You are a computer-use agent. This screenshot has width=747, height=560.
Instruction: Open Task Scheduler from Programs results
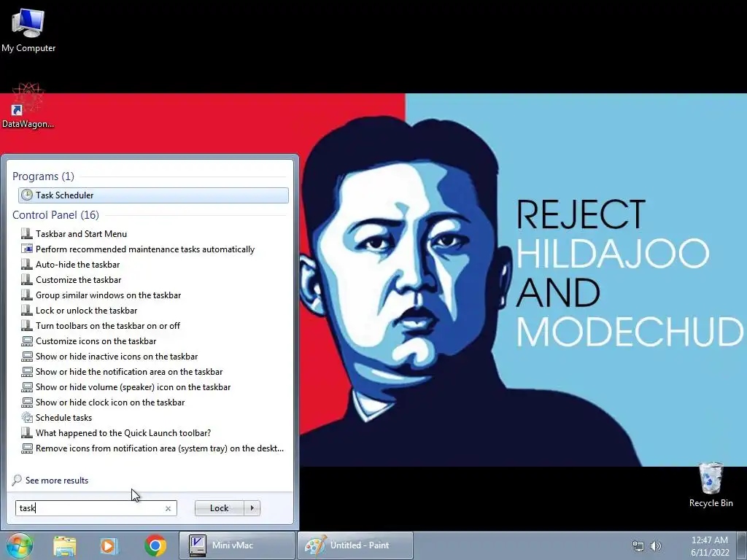coord(153,195)
